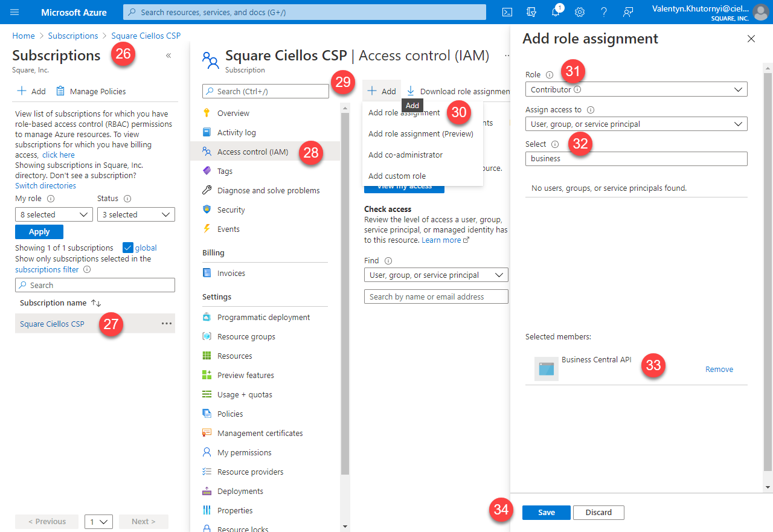Focus the sidebar Search (Ctrl+/) box
This screenshot has width=773, height=532.
pos(266,91)
